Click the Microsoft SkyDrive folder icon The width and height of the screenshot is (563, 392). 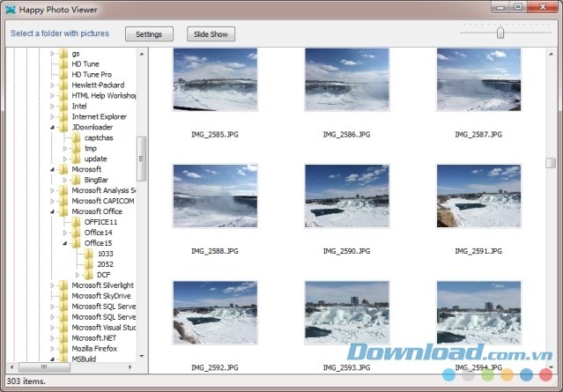(x=63, y=296)
